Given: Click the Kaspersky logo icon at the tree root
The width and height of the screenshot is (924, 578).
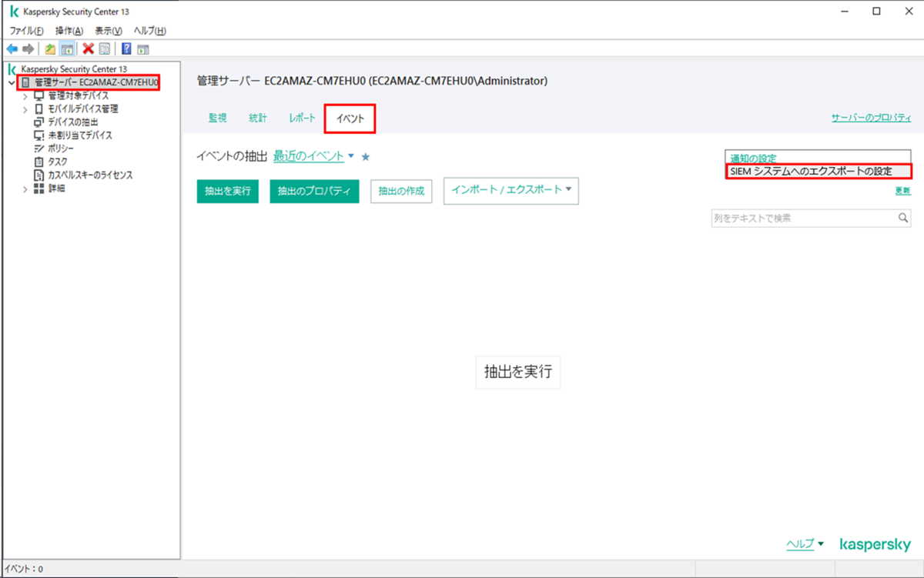Looking at the screenshot, I should click(x=12, y=68).
